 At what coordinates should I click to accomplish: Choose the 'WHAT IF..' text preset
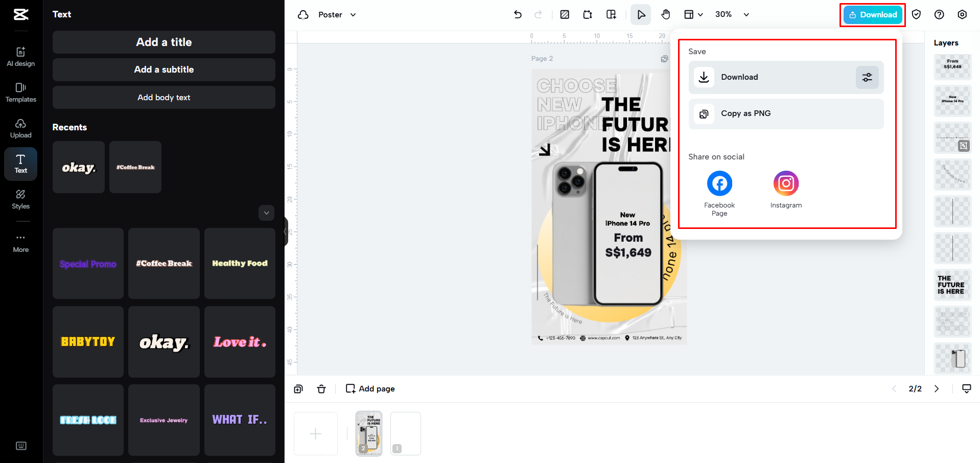click(x=240, y=420)
